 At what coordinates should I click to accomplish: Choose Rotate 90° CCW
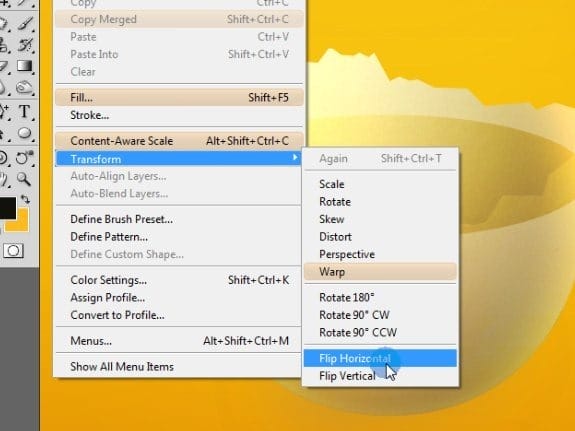(x=380, y=332)
